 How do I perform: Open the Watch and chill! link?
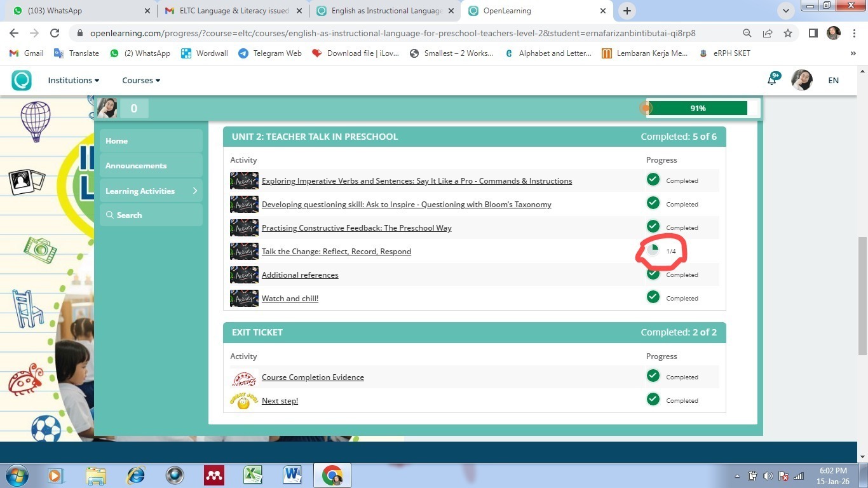[x=290, y=299]
